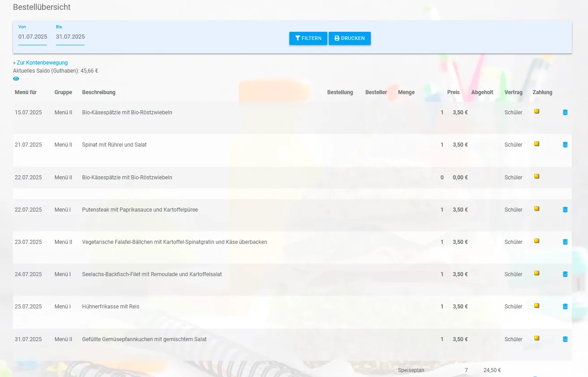The height and width of the screenshot is (377, 588).
Task: Click the yellow Zahlung swatch for 31.07.2025
Action: (536, 338)
